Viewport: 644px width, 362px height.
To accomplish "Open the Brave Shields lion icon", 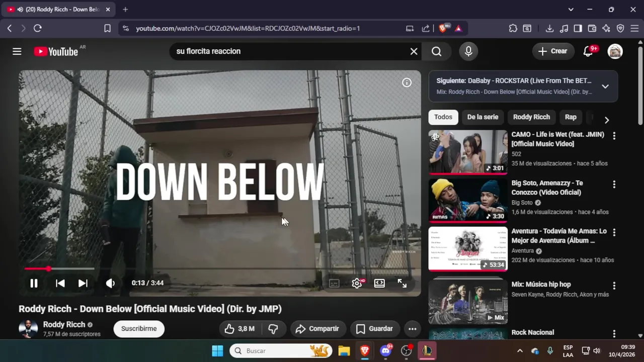I will tap(443, 29).
